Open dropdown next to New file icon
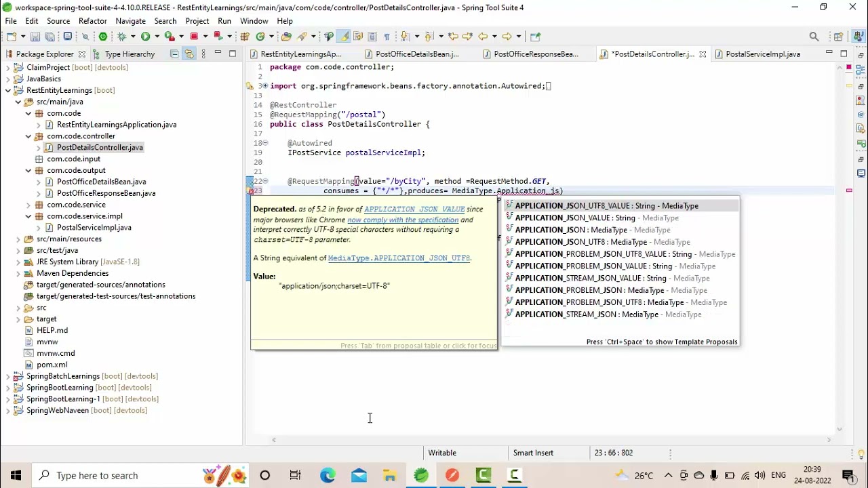This screenshot has width=868, height=488. [22, 36]
